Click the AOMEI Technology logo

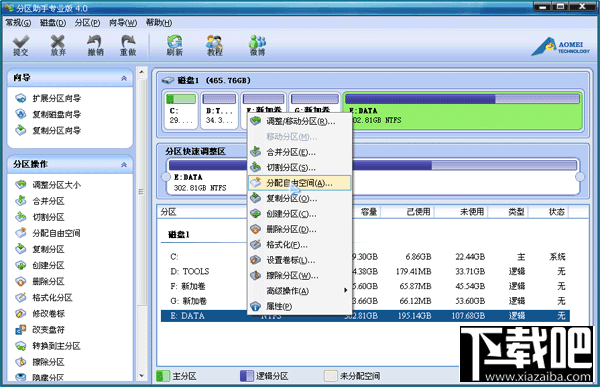point(561,47)
